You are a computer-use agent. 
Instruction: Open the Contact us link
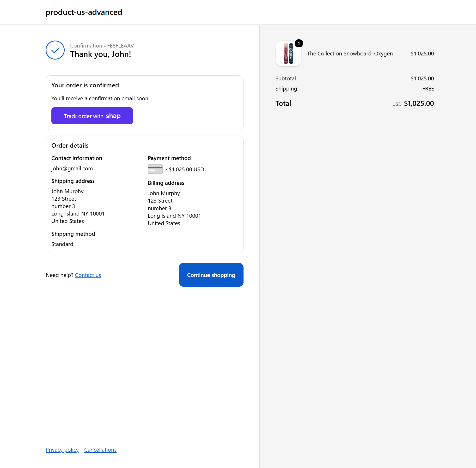point(88,275)
